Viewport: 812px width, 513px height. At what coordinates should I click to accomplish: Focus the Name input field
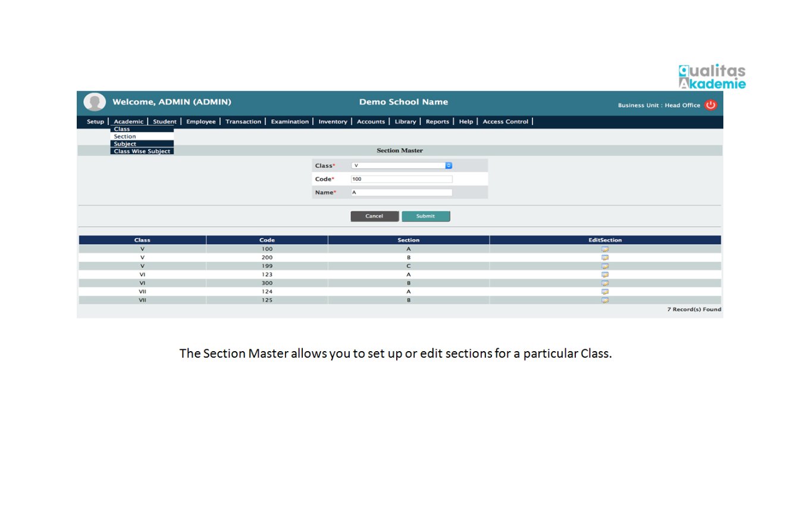pyautogui.click(x=402, y=192)
